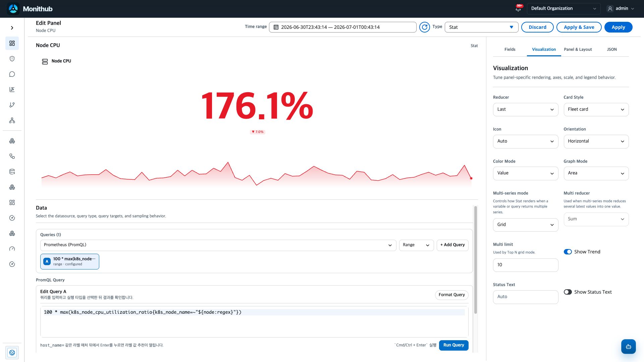The width and height of the screenshot is (644, 362).
Task: Click the Data section vertical scrollbar
Action: coord(475,260)
